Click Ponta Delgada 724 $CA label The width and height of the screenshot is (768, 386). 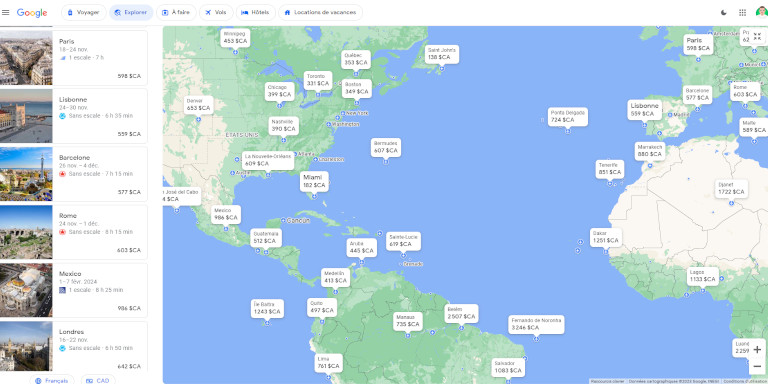pos(568,117)
